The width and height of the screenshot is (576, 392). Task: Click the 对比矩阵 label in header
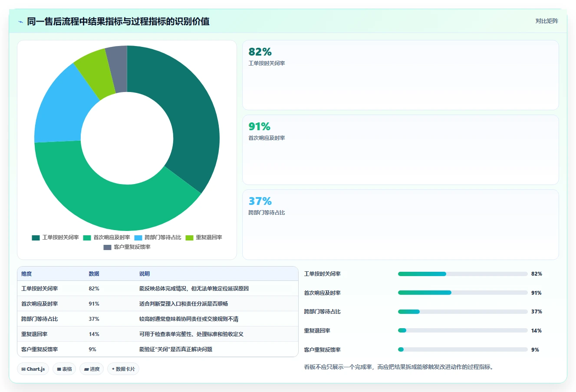546,21
